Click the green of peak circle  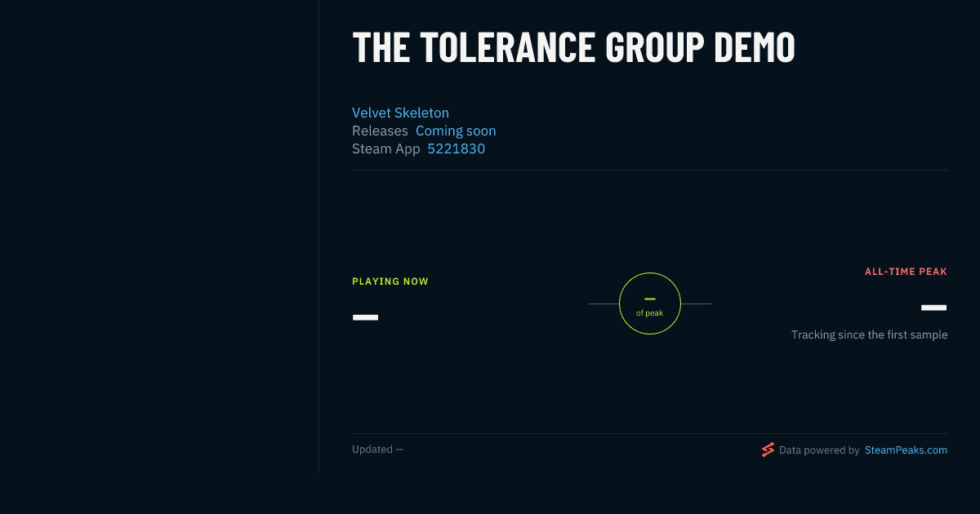click(x=650, y=304)
